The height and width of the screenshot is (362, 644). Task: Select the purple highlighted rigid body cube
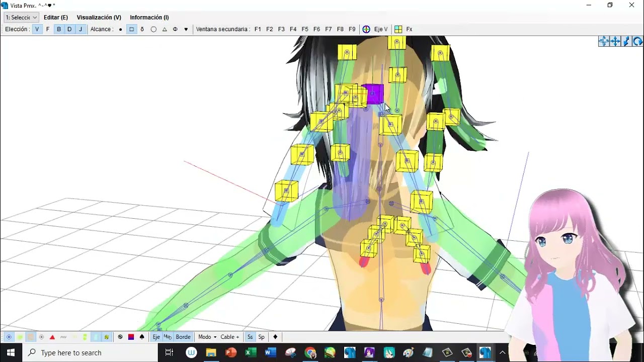[x=373, y=94]
